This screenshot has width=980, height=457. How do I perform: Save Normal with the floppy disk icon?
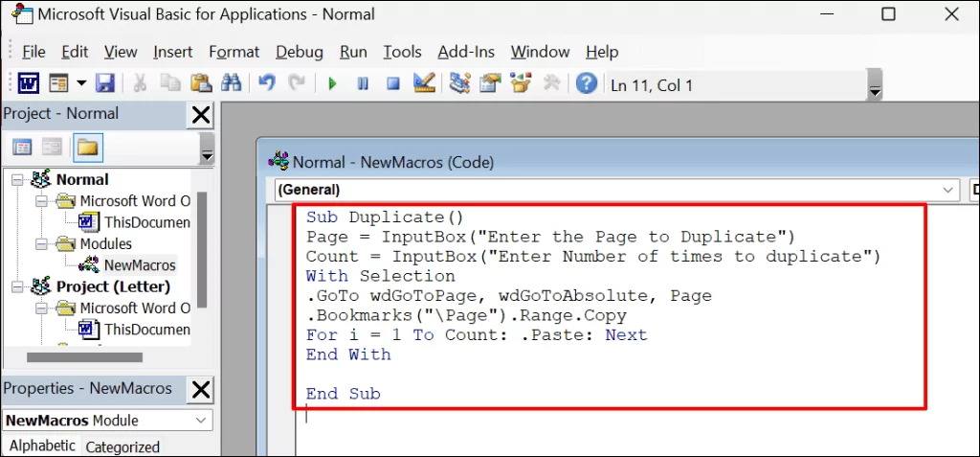(x=104, y=83)
